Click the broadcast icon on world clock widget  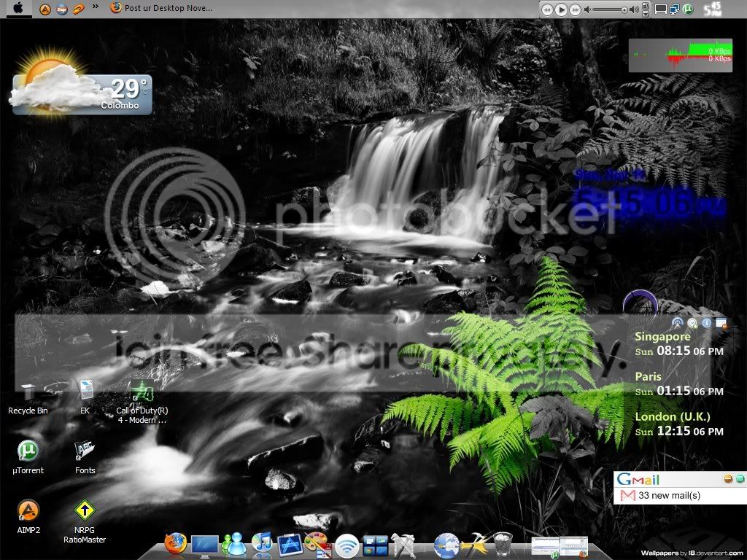[678, 323]
